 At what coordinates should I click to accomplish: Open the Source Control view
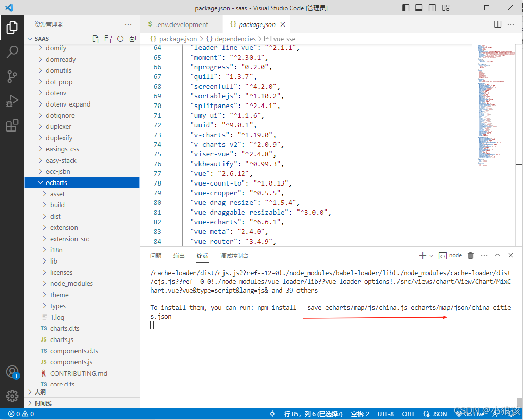click(x=12, y=76)
